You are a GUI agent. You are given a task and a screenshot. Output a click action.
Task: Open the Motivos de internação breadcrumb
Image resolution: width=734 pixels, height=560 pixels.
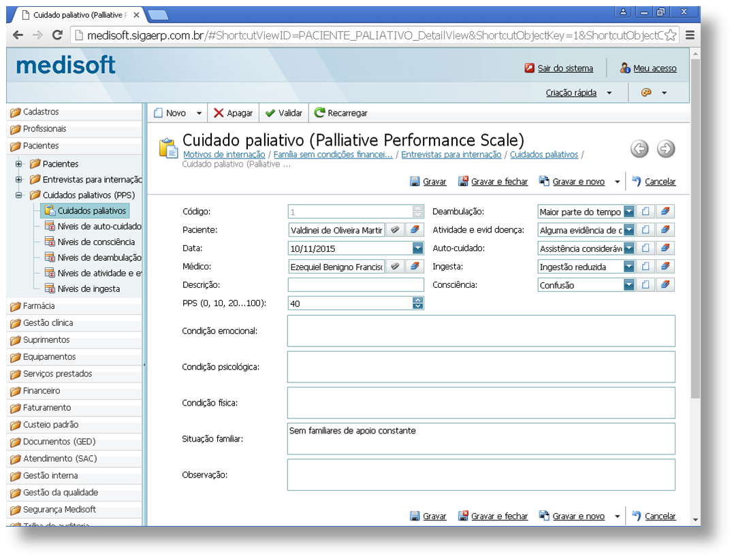[224, 154]
